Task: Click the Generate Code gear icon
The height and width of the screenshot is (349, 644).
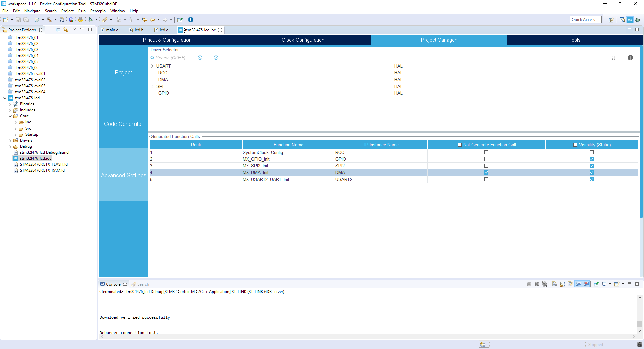Action: (x=80, y=20)
